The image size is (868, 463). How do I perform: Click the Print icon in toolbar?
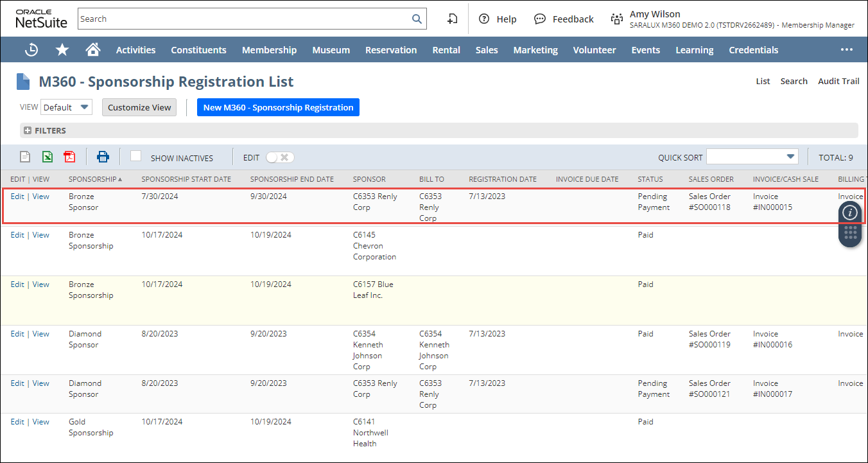pos(103,157)
